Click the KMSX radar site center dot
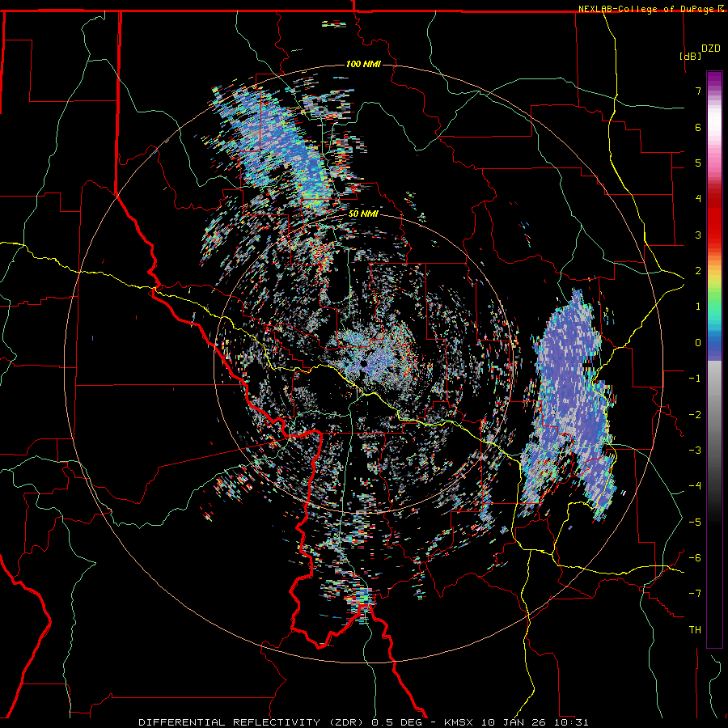Viewport: 728px width, 728px height. [363, 363]
